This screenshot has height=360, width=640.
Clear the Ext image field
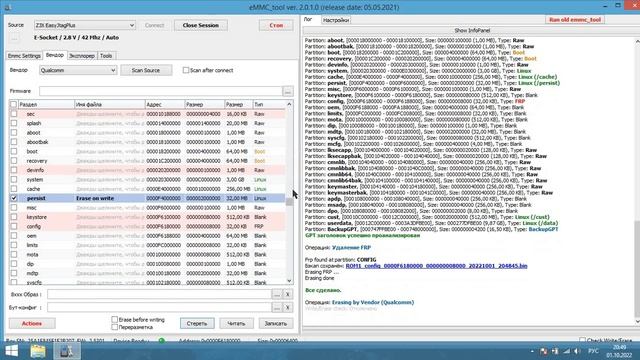coord(288,294)
